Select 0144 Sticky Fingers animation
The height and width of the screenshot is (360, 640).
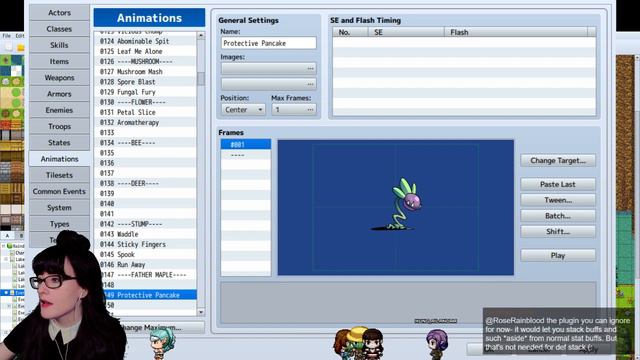pyautogui.click(x=145, y=244)
